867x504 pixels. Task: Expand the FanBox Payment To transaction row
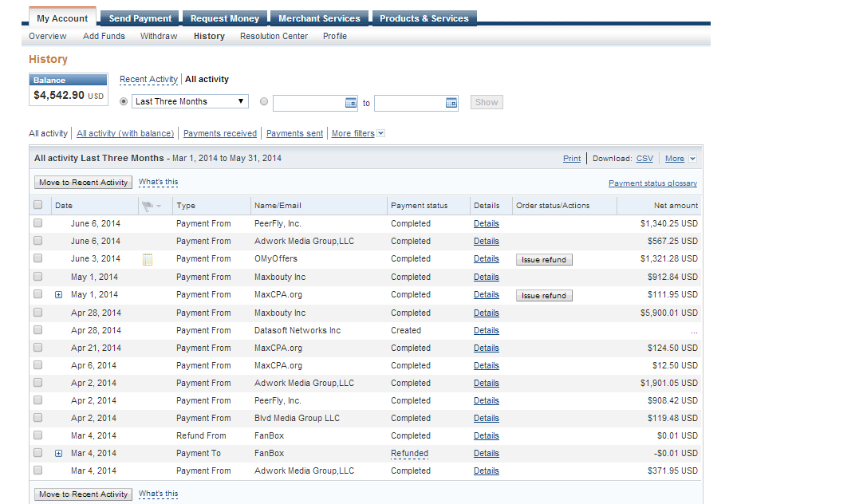(x=58, y=453)
